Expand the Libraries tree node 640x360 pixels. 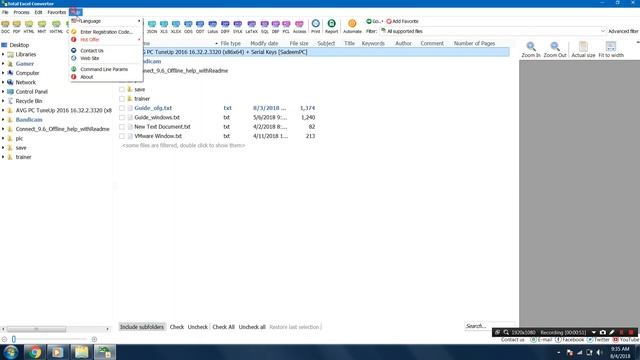click(3, 54)
